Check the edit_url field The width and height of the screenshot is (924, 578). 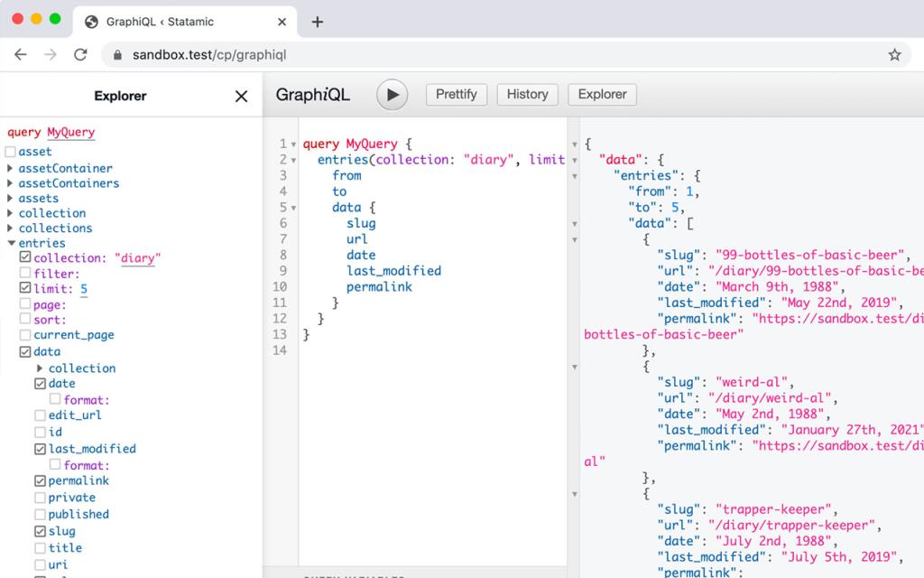pyautogui.click(x=40, y=415)
